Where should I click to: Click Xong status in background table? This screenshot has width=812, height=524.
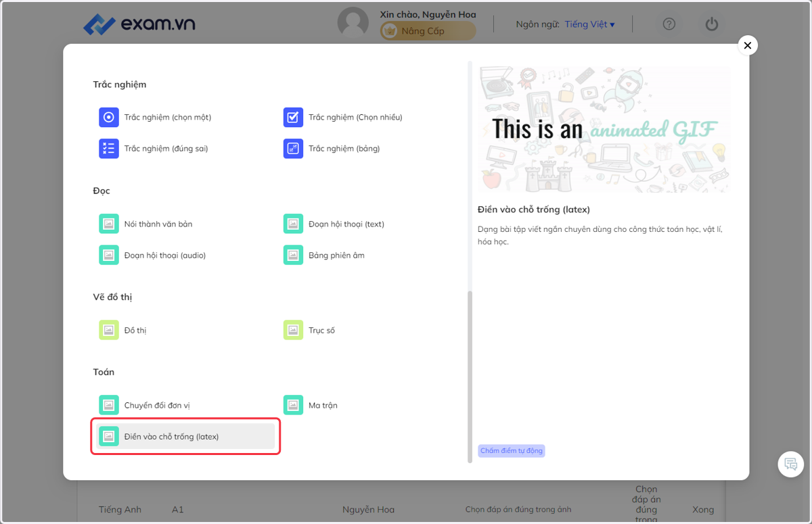703,509
